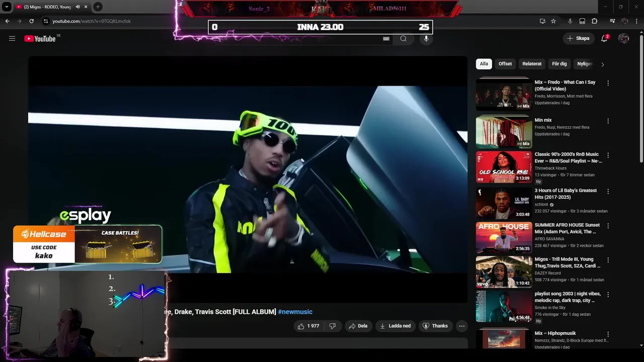Go forward with the browser forward arrow
Image resolution: width=644 pixels, height=362 pixels.
click(19, 21)
